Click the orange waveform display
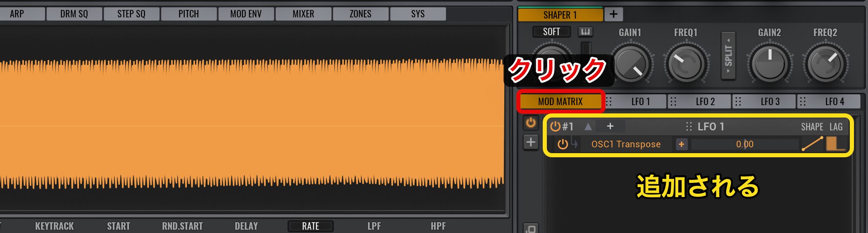 point(251,124)
